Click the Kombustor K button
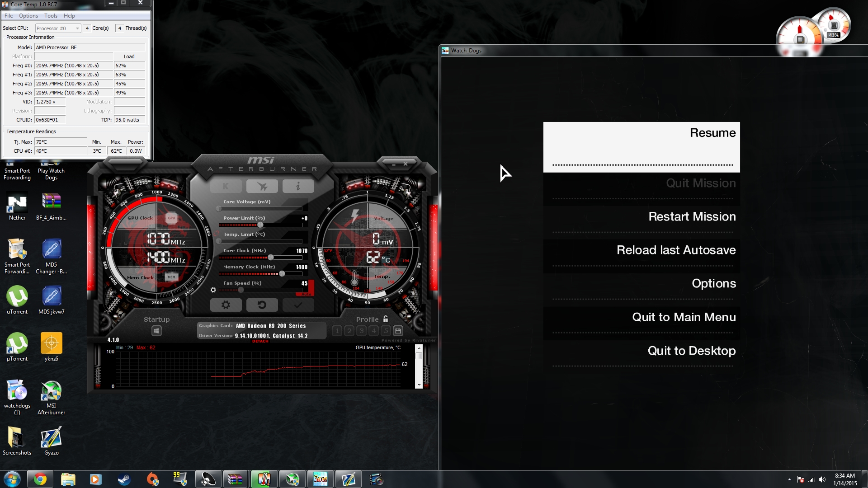The image size is (868, 488). pos(226,186)
